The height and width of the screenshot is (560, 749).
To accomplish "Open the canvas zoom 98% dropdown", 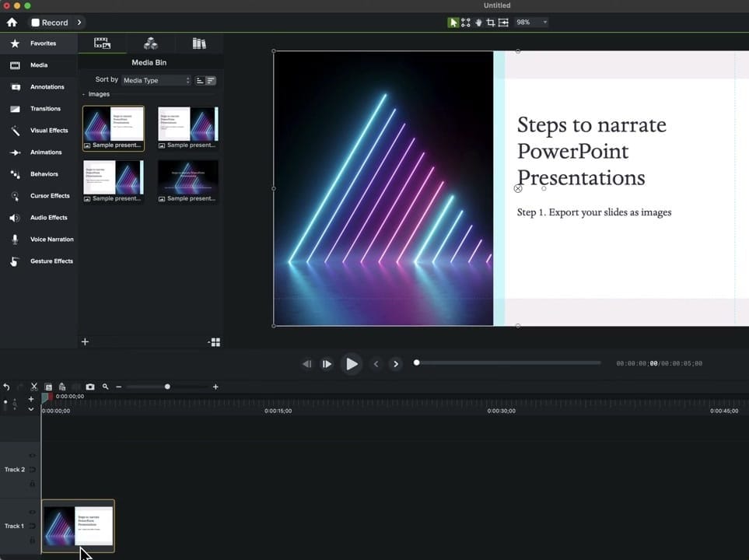I will tap(531, 23).
